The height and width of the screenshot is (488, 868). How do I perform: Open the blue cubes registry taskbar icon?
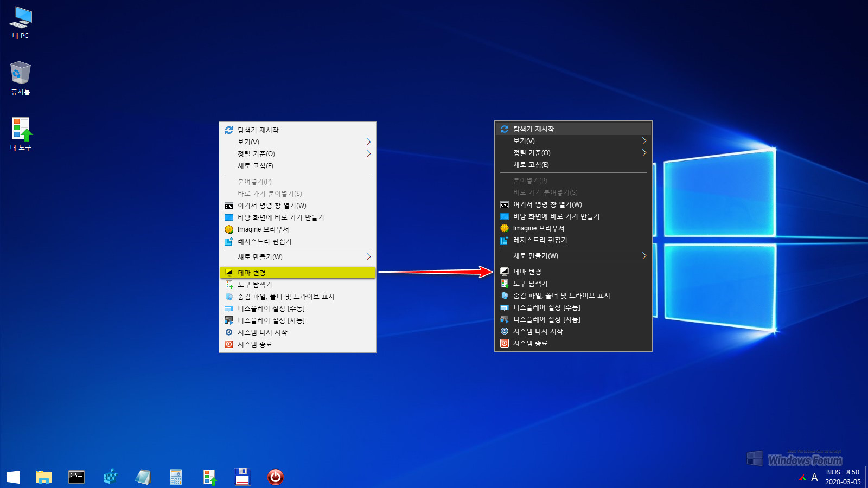pos(110,477)
